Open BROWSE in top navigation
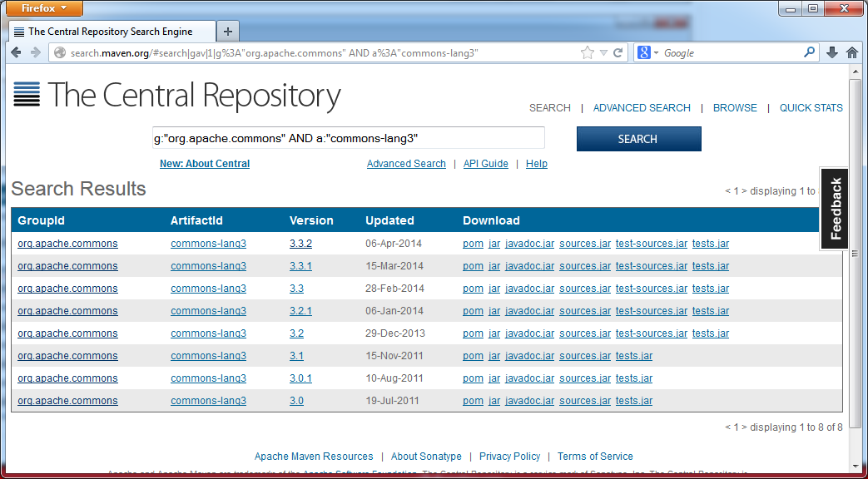 pos(735,108)
